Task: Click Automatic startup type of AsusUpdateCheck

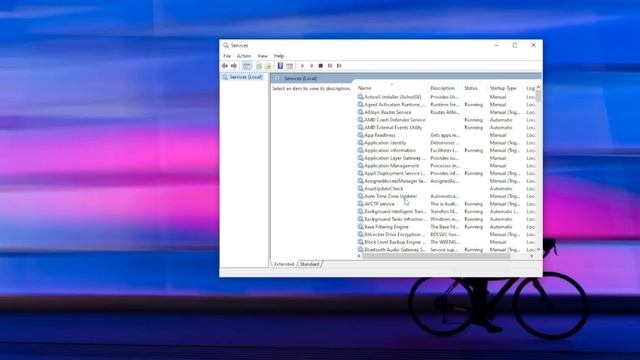Action: pyautogui.click(x=501, y=189)
